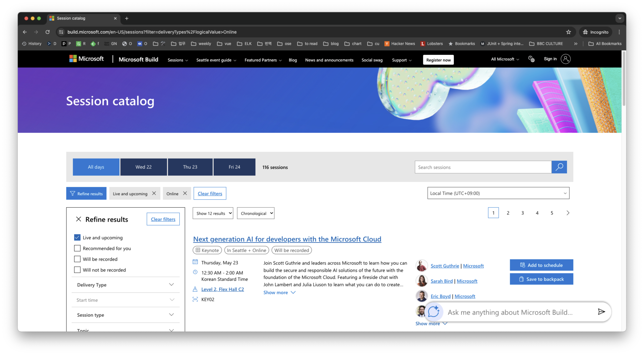Expand the Start time filter section
This screenshot has width=644, height=355.
coord(126,300)
